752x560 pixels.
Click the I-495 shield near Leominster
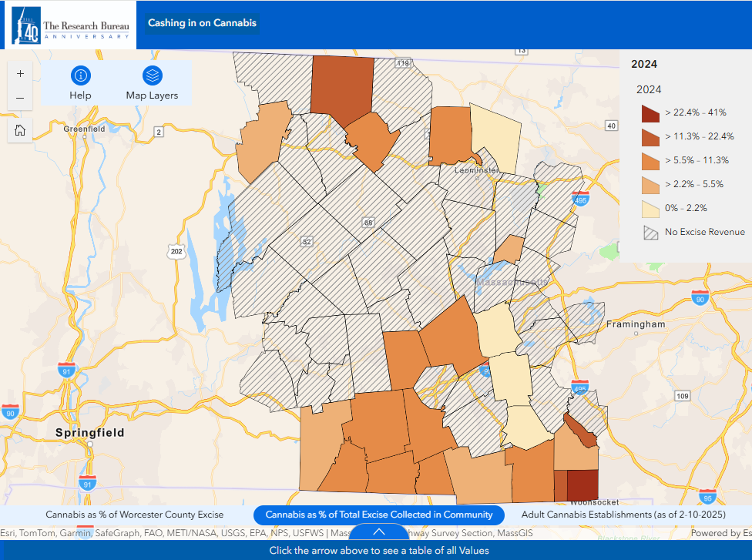click(580, 199)
